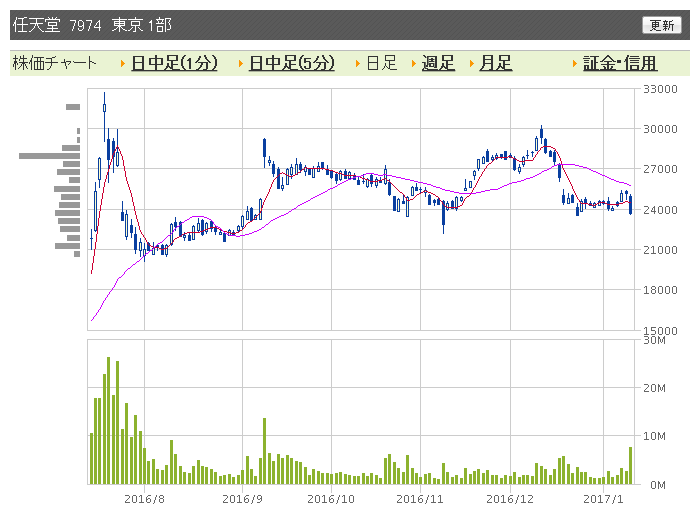696x529 pixels.
Task: Click orange arrow before 日中足(1分)
Action: point(123,63)
